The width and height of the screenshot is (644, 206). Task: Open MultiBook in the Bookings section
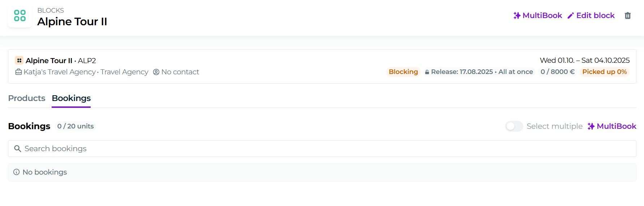(x=612, y=126)
